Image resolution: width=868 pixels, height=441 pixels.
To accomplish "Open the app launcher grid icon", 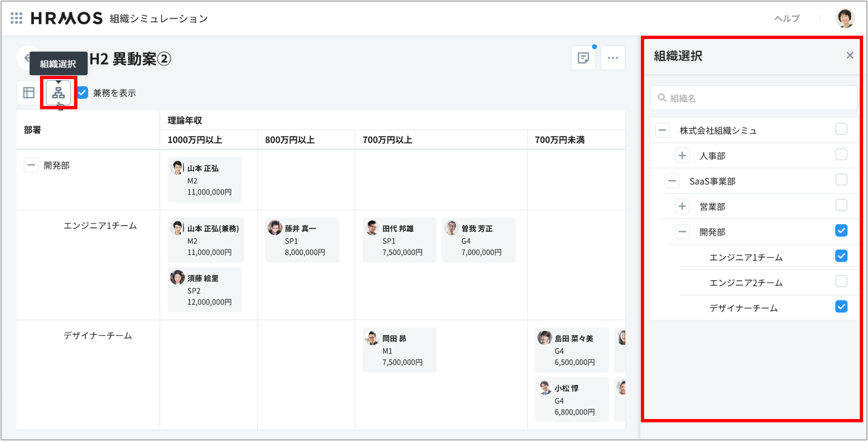I will coord(16,18).
